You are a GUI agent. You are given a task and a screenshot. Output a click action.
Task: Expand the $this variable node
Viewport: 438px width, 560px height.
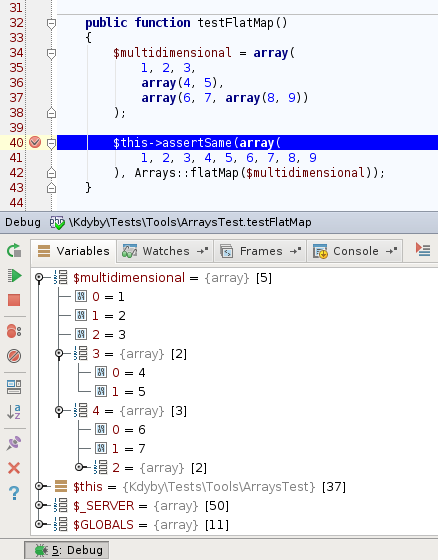39,486
